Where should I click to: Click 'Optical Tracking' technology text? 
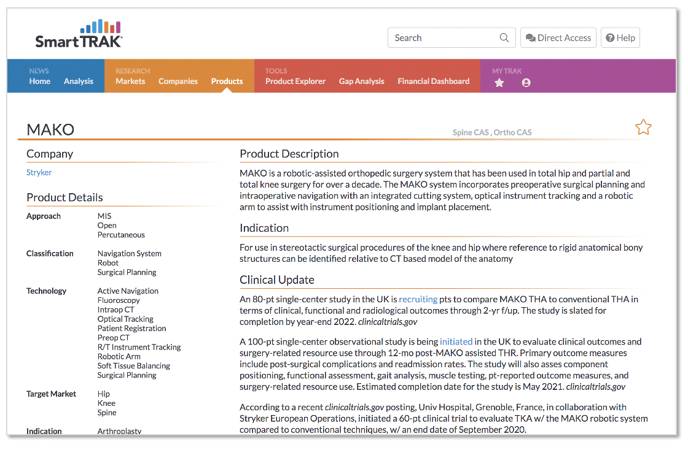tap(125, 319)
